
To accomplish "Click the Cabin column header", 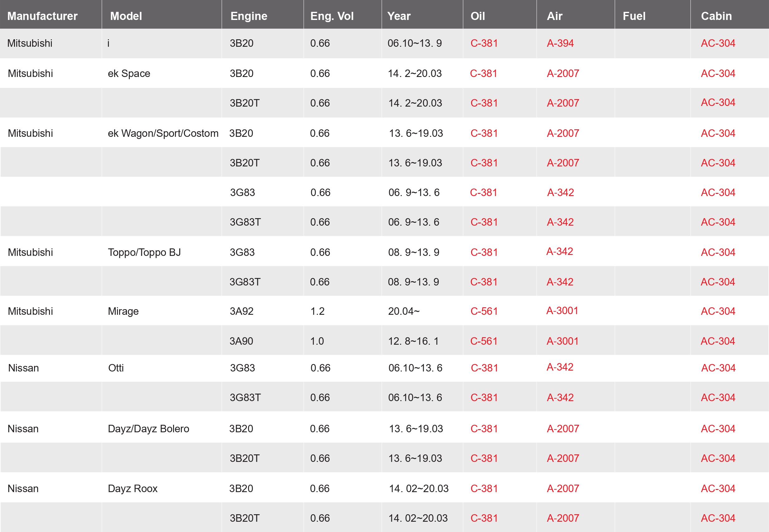I will (716, 16).
